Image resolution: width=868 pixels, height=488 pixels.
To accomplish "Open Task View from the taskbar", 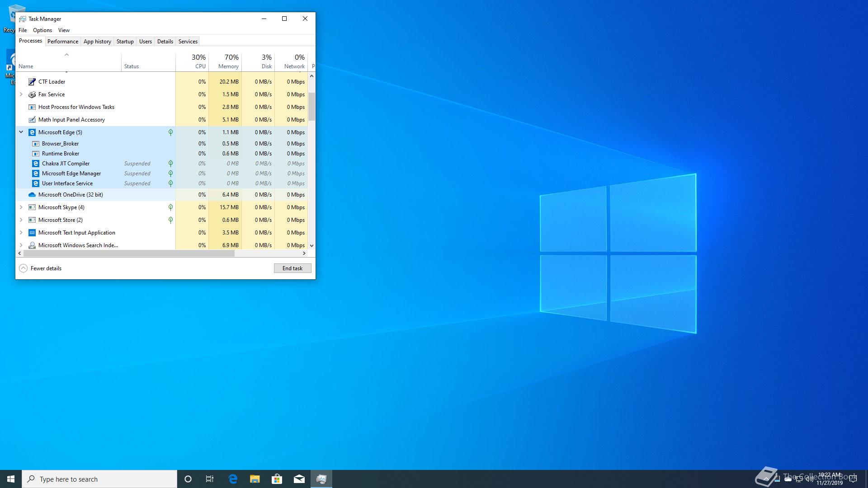I will (210, 479).
